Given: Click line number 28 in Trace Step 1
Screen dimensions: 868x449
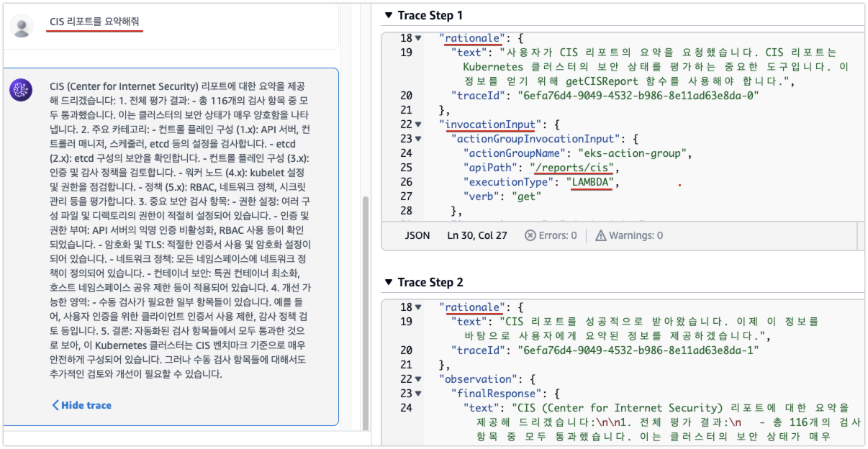Looking at the screenshot, I should click(x=405, y=211).
